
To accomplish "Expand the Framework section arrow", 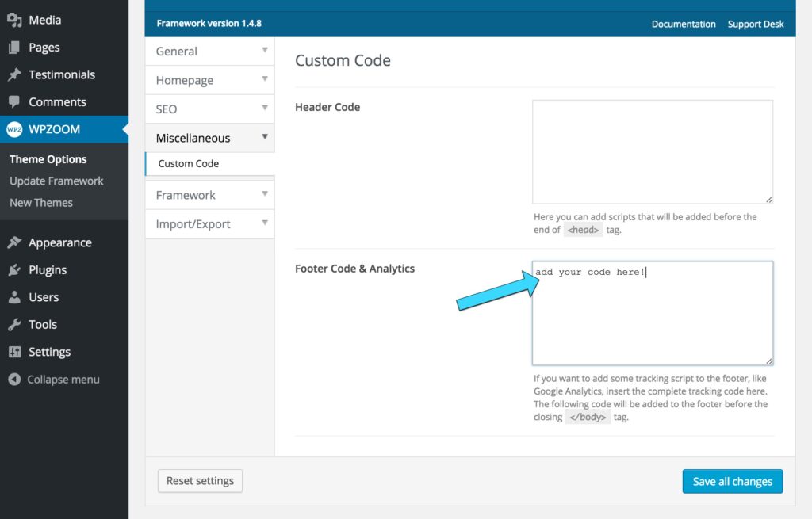I will pos(265,194).
